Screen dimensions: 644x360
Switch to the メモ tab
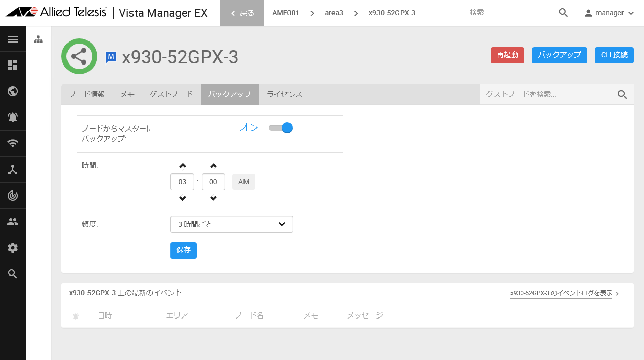point(127,94)
